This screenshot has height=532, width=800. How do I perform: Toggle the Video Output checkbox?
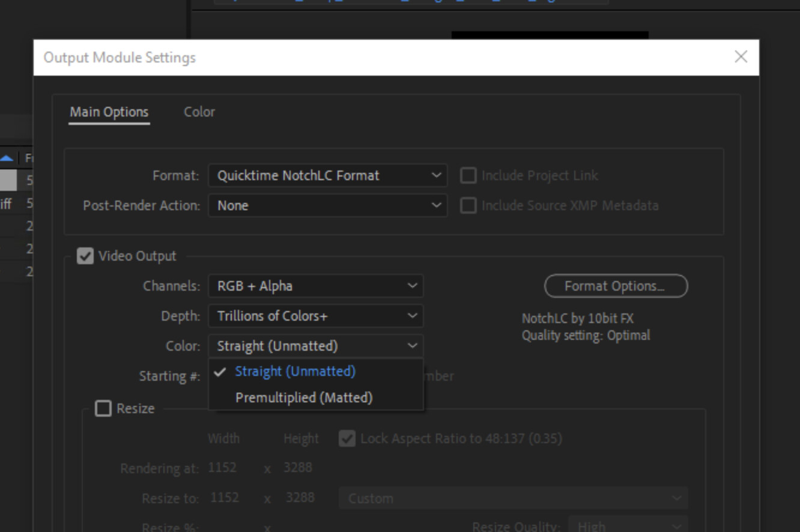[85, 256]
